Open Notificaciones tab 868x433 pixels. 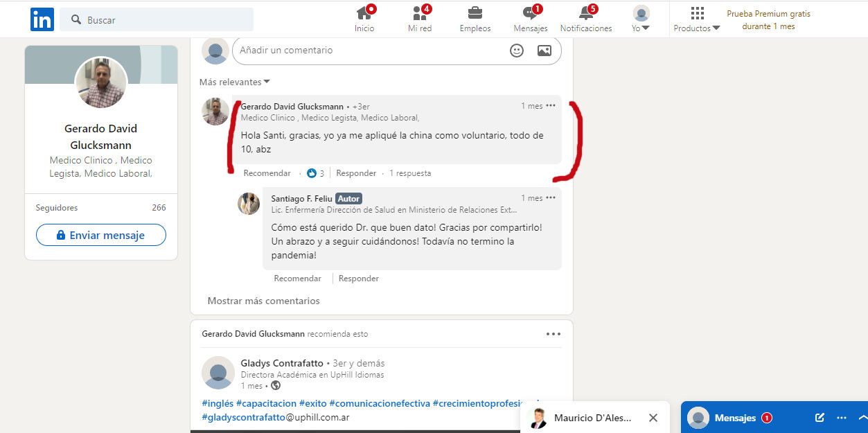point(586,19)
